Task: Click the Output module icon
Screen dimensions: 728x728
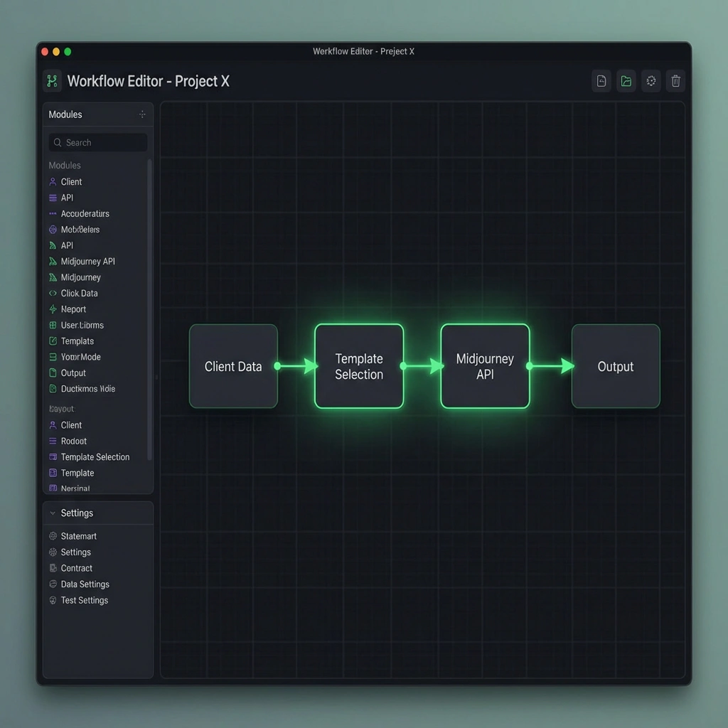Action: click(x=53, y=373)
